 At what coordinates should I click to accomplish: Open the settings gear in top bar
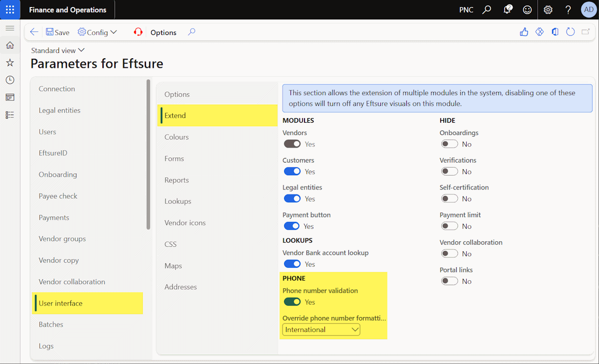pyautogui.click(x=548, y=10)
